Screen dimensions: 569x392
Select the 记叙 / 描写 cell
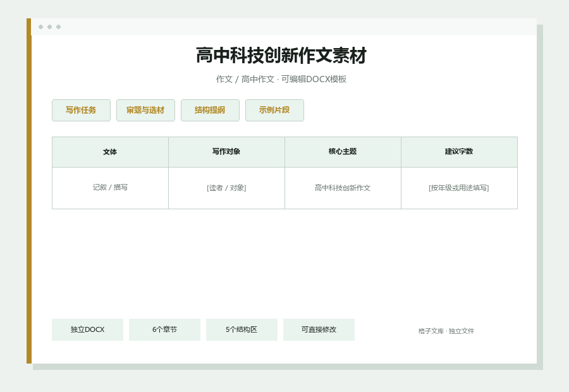110,188
